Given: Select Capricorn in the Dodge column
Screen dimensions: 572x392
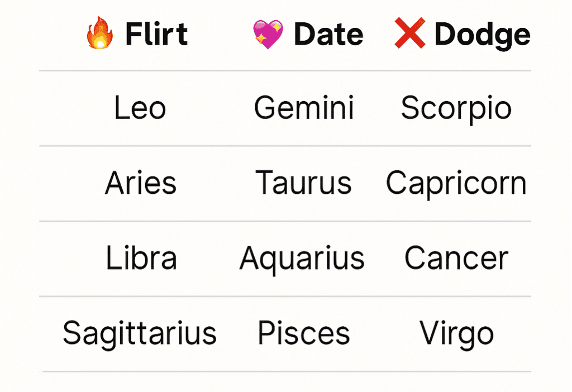Looking at the screenshot, I should tap(456, 184).
